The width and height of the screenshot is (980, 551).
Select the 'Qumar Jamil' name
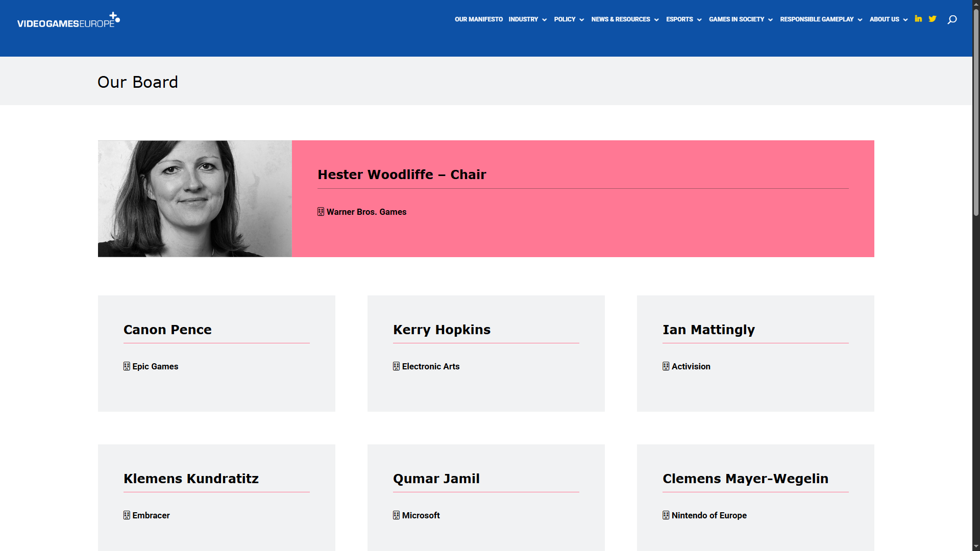436,479
